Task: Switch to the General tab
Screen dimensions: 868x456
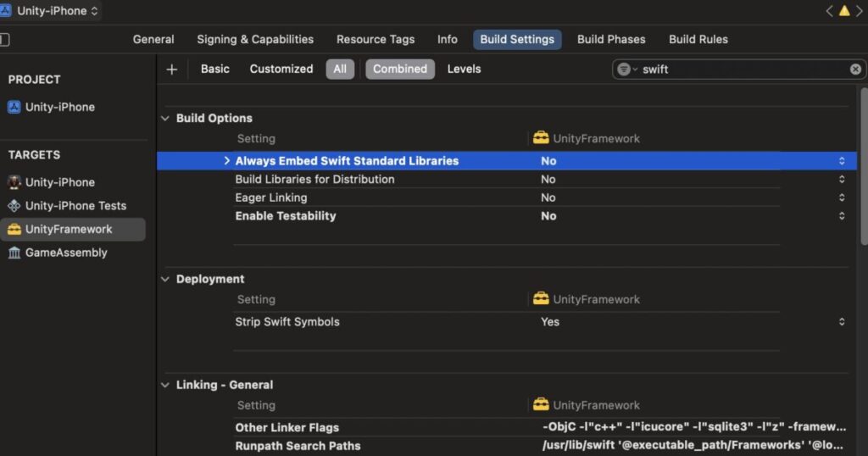Action: coord(153,39)
